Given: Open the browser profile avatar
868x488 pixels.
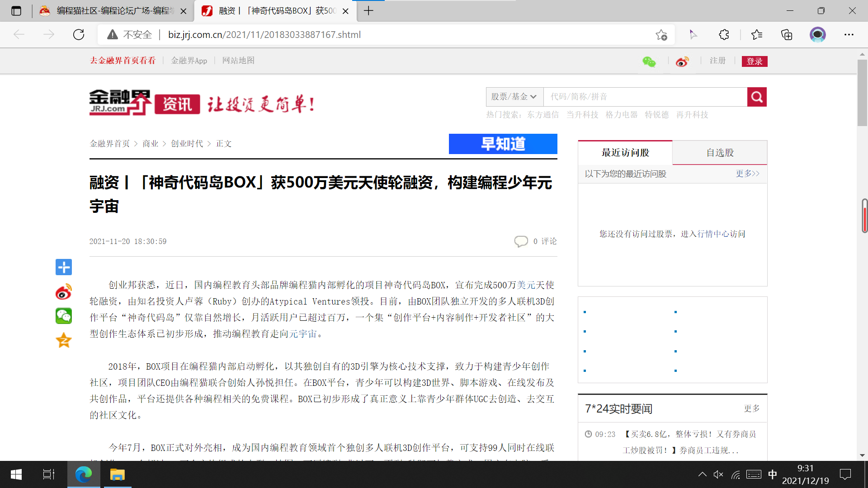Looking at the screenshot, I should (x=817, y=35).
